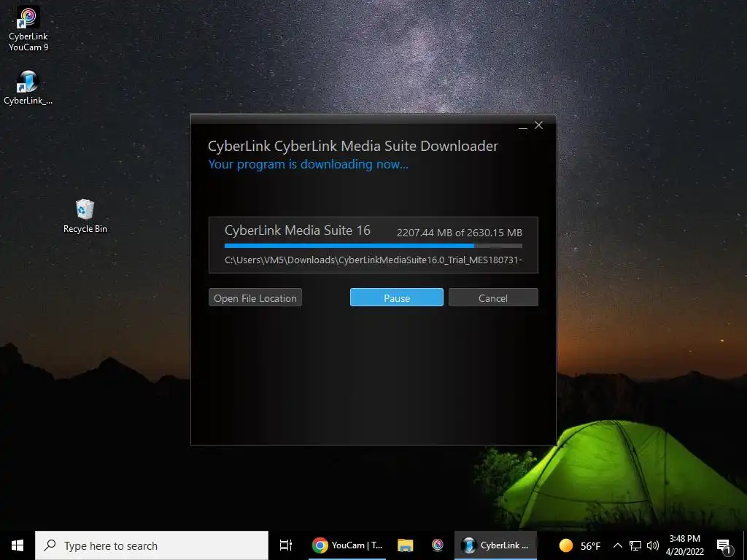The height and width of the screenshot is (560, 747).
Task: Open the notification Action Center icon
Action: click(x=724, y=545)
